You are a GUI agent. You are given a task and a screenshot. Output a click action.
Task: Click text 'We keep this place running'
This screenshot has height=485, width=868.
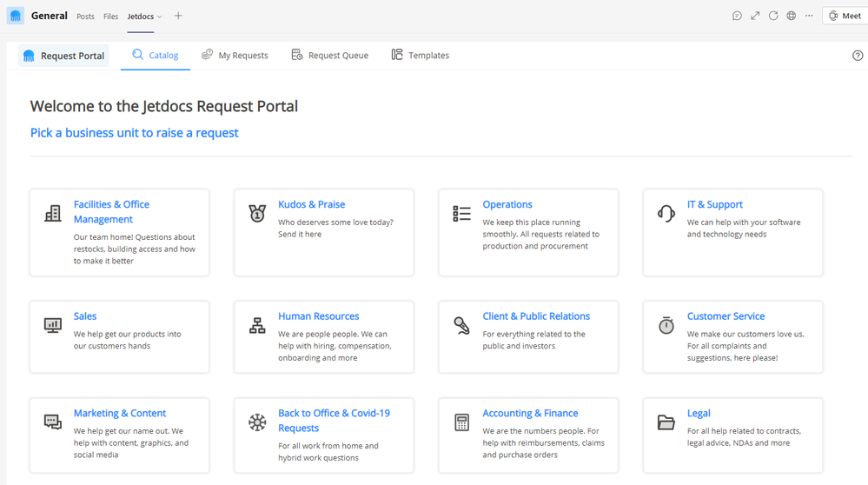532,222
